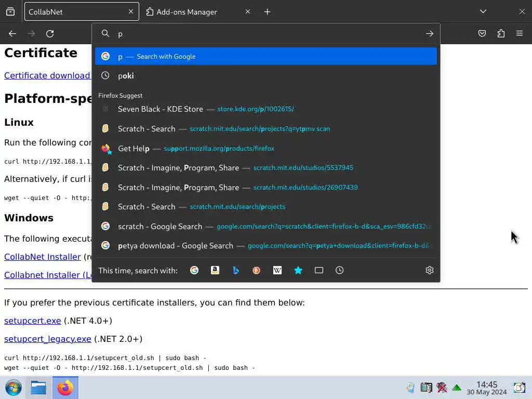Screen dimensions: 532x399
Task: Click the show desktop icon in tray
Action: click(x=519, y=388)
